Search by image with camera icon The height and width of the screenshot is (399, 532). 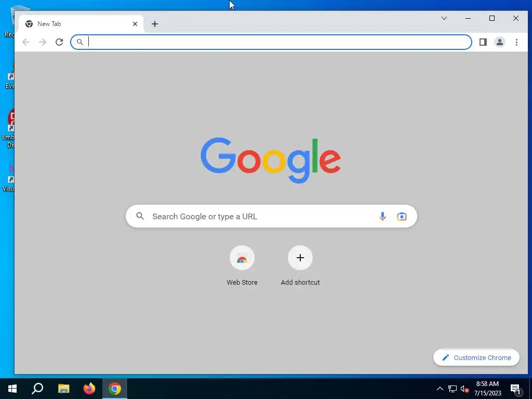402,216
